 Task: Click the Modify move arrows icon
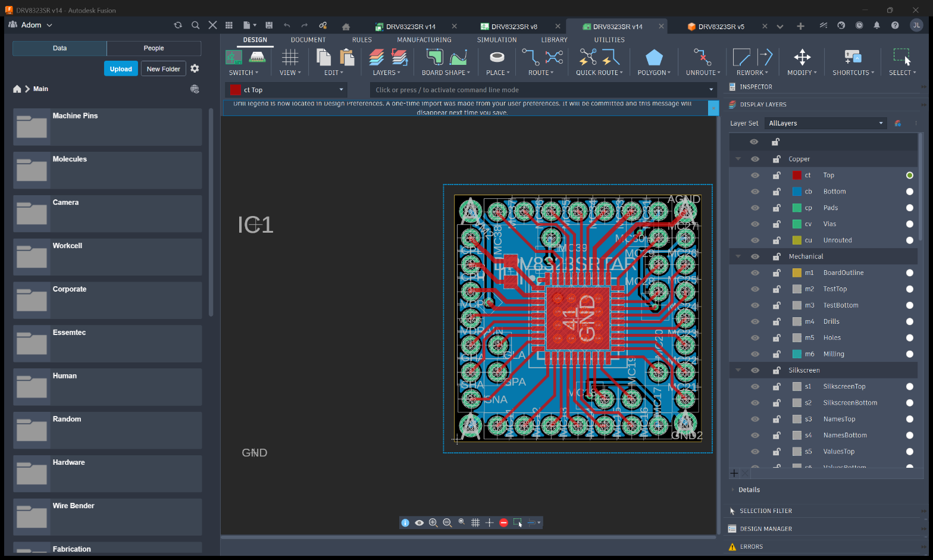pos(802,57)
